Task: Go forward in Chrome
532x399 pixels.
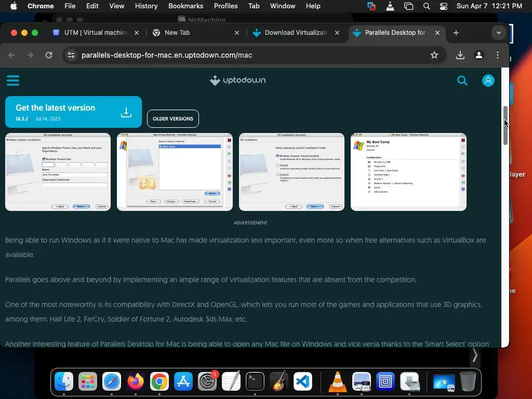Action: coord(30,55)
